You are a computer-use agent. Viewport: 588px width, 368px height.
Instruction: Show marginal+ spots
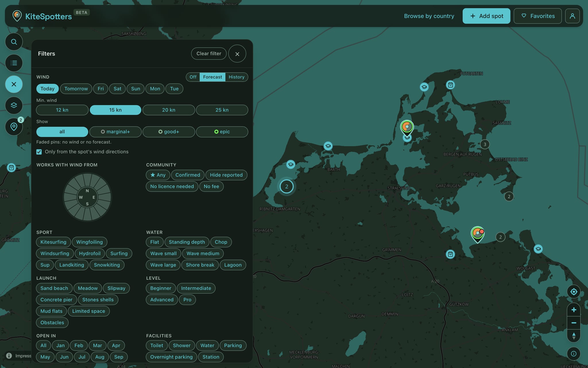[115, 132]
